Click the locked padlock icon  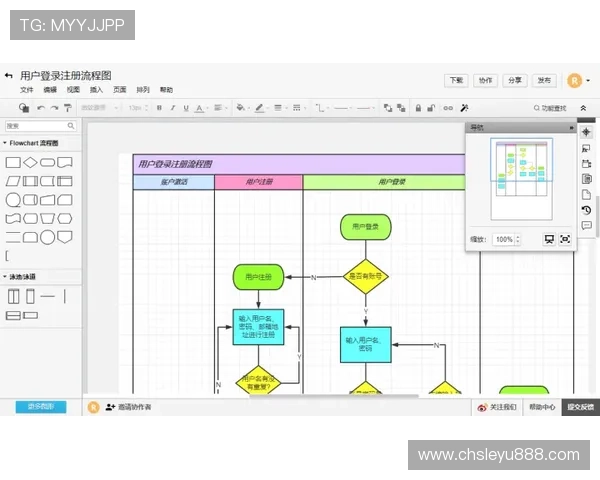419,108
